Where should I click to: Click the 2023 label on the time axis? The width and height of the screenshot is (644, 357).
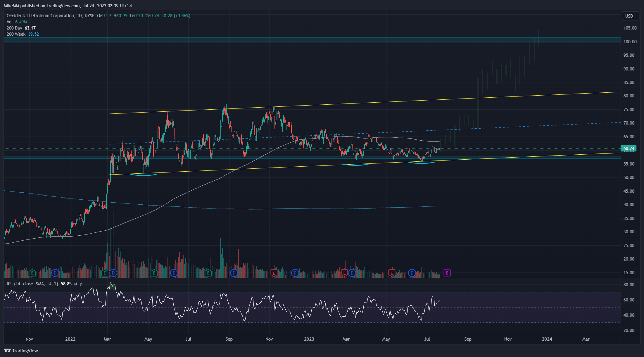click(309, 339)
